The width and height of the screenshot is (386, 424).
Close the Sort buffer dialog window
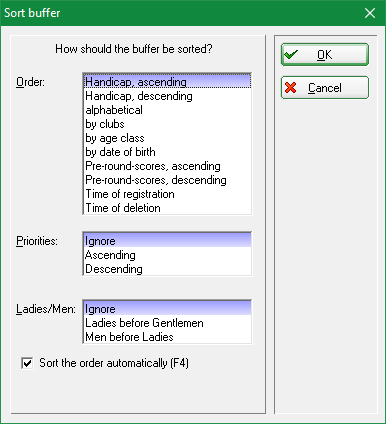pyautogui.click(x=370, y=13)
